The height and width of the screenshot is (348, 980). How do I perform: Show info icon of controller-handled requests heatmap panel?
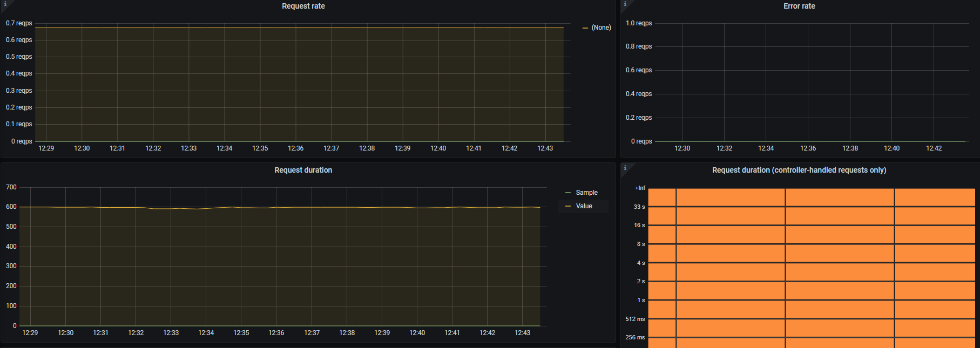(x=625, y=168)
